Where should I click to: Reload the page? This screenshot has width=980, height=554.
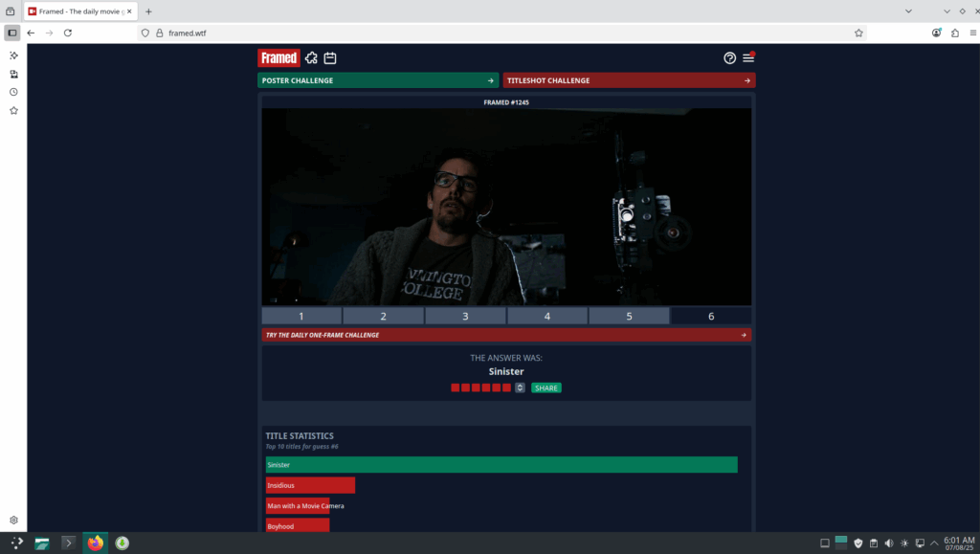68,33
